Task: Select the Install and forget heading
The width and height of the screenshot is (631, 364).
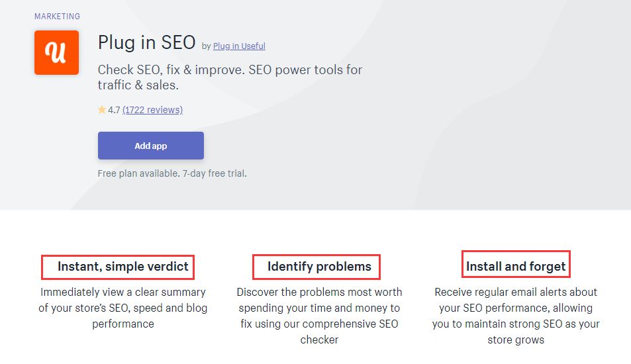Action: tap(516, 266)
